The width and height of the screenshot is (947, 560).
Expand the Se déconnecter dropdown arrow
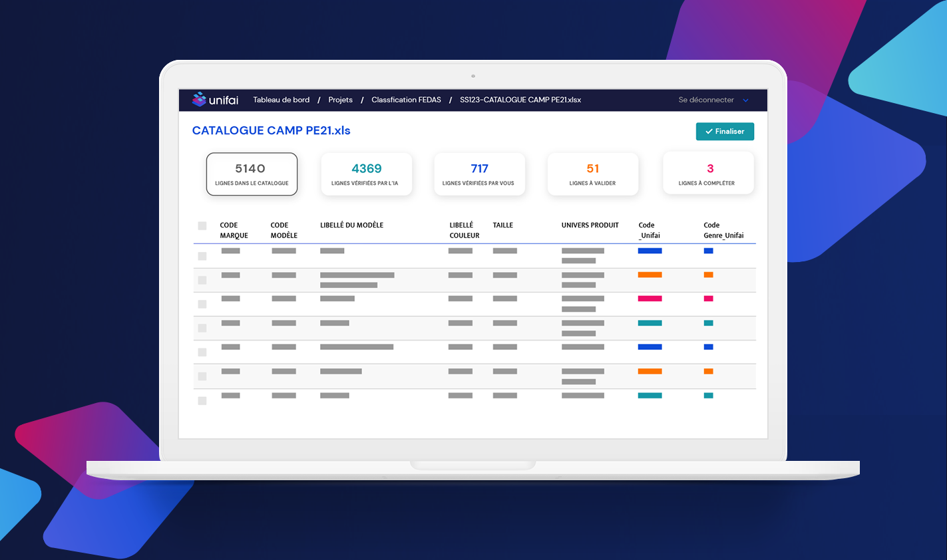(x=745, y=100)
